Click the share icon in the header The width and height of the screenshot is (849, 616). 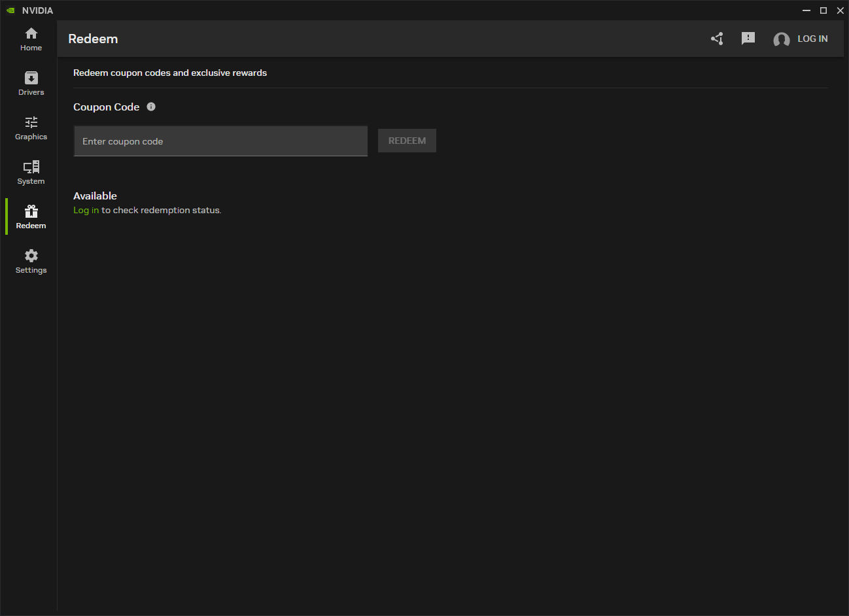click(x=717, y=39)
